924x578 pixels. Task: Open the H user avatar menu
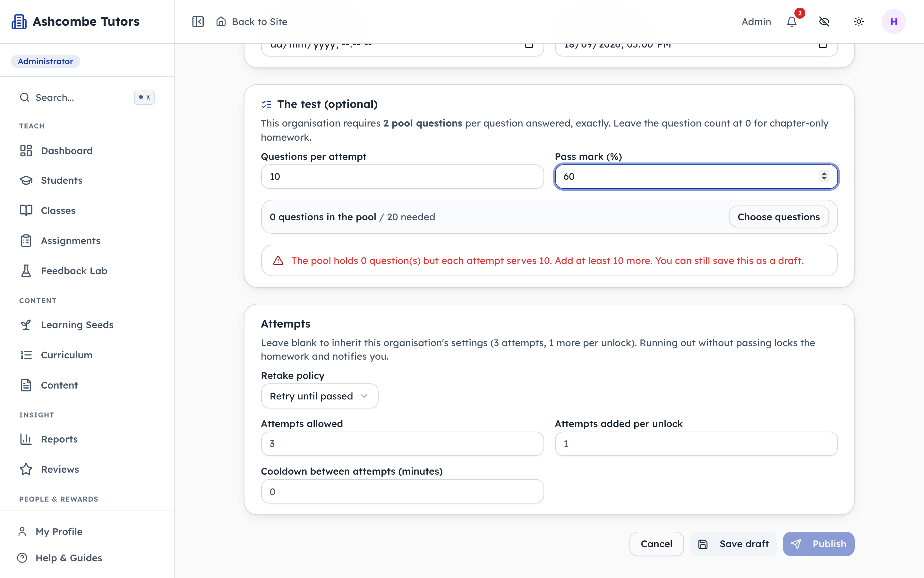(894, 22)
